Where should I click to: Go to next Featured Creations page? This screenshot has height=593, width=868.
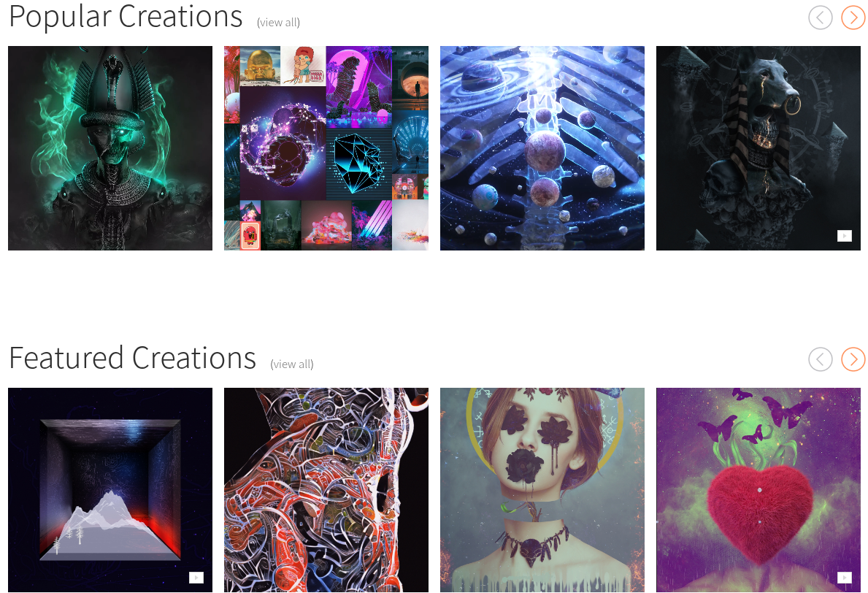[x=853, y=359]
